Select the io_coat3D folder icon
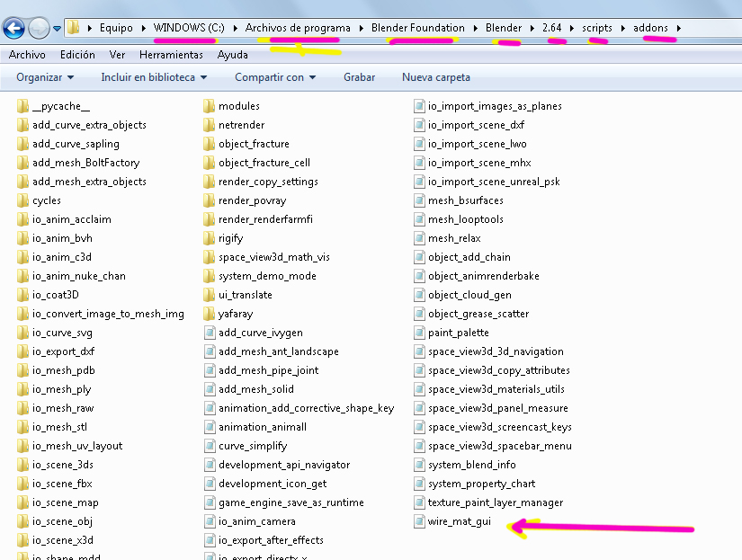Image resolution: width=742 pixels, height=560 pixels. coord(22,295)
